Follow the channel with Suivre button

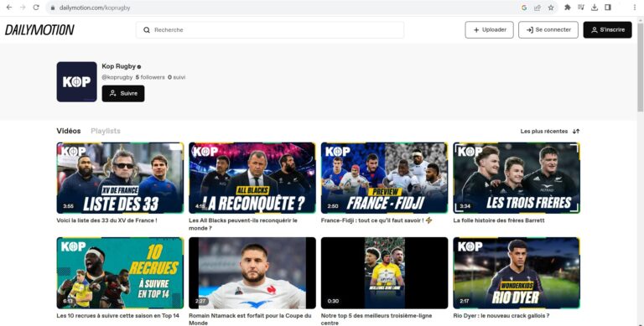(123, 94)
